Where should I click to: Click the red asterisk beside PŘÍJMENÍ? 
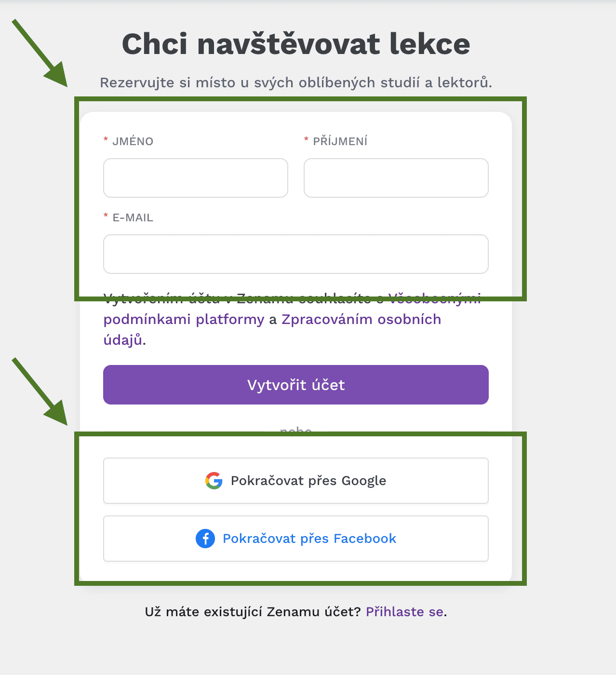[306, 140]
